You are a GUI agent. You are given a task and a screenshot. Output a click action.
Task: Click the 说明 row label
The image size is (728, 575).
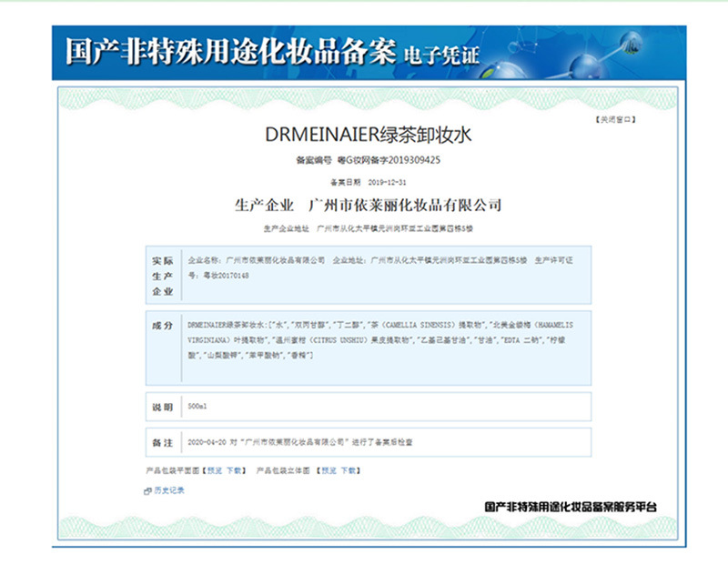[x=163, y=407]
